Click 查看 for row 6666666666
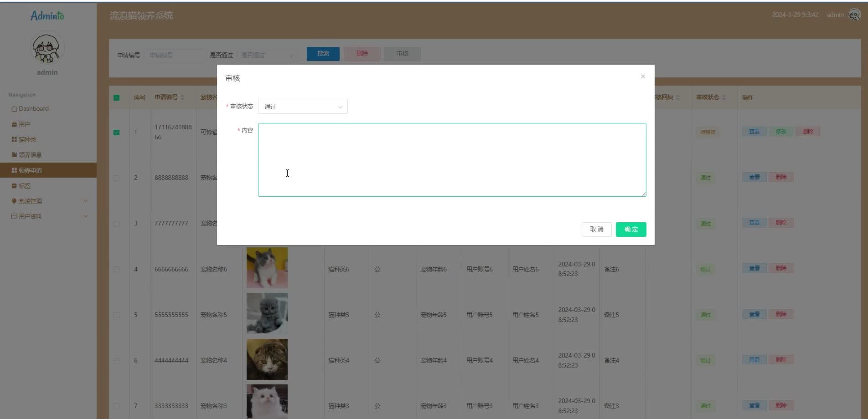Screen dimensions: 868x419 754,268
